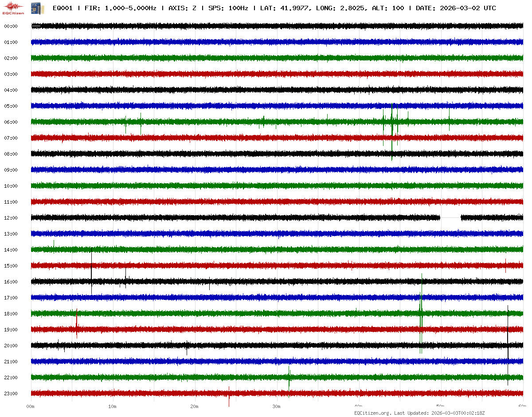Click the data gap in 12:00 trace

click(450, 218)
